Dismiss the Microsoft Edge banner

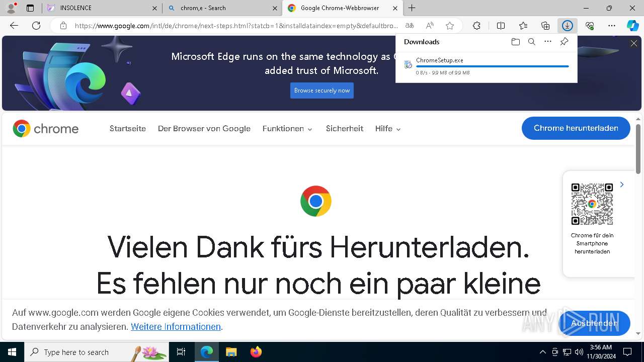(634, 44)
